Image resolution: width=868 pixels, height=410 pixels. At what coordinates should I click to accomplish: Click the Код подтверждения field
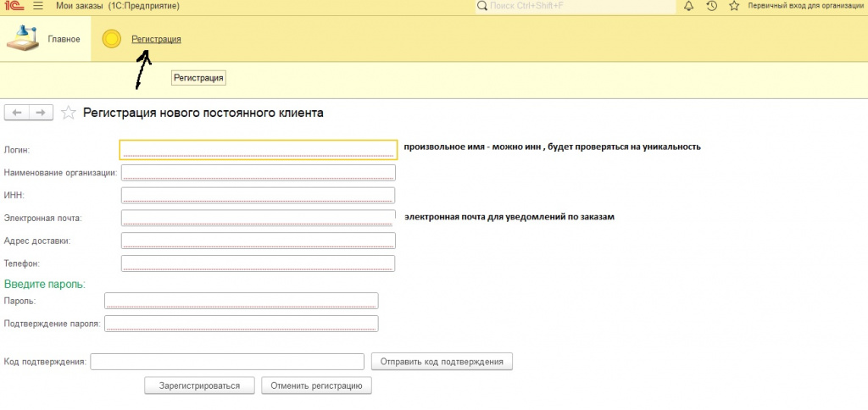coord(227,362)
